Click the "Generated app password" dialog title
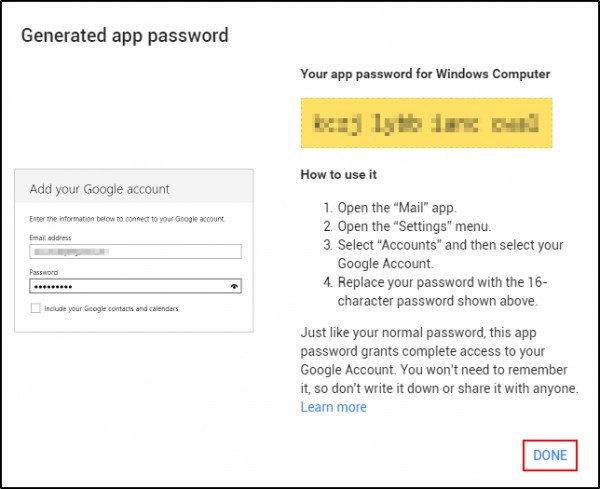The image size is (600, 489). [125, 36]
